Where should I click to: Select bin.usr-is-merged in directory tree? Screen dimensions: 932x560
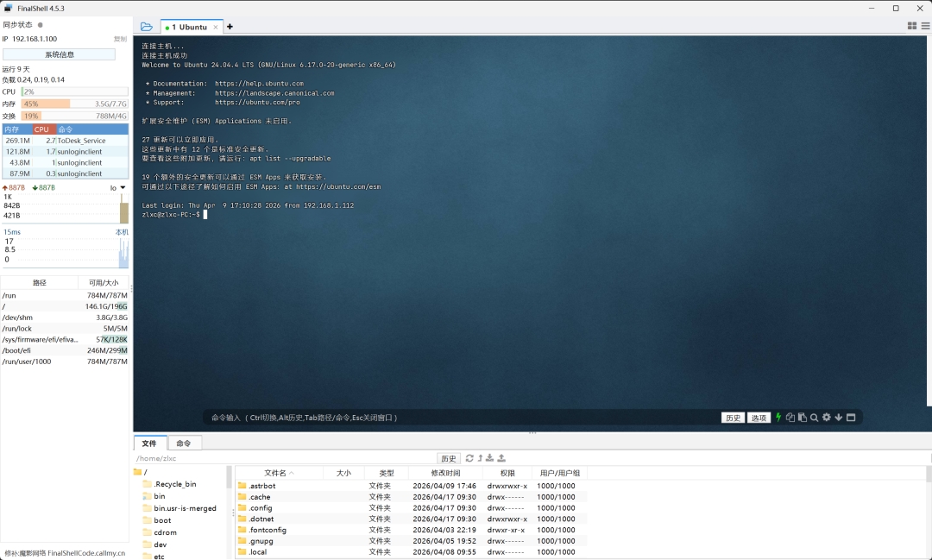click(180, 508)
